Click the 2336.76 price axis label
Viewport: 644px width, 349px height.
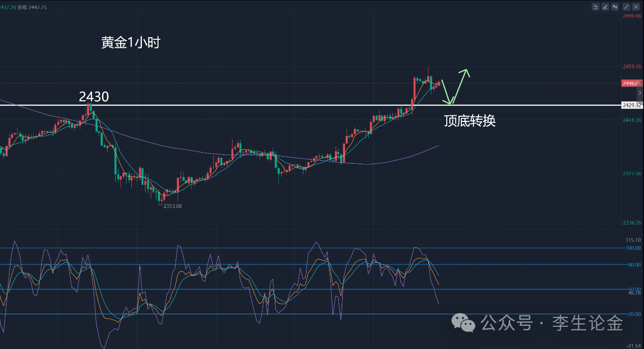(x=631, y=223)
